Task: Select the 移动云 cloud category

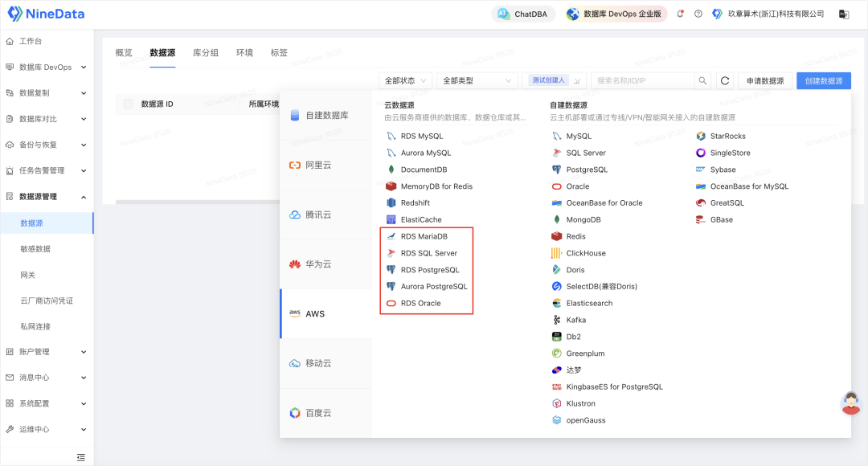Action: pyautogui.click(x=325, y=363)
